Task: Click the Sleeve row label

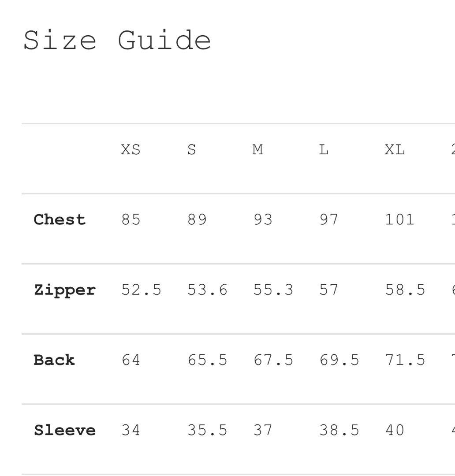Action: pyautogui.click(x=64, y=430)
